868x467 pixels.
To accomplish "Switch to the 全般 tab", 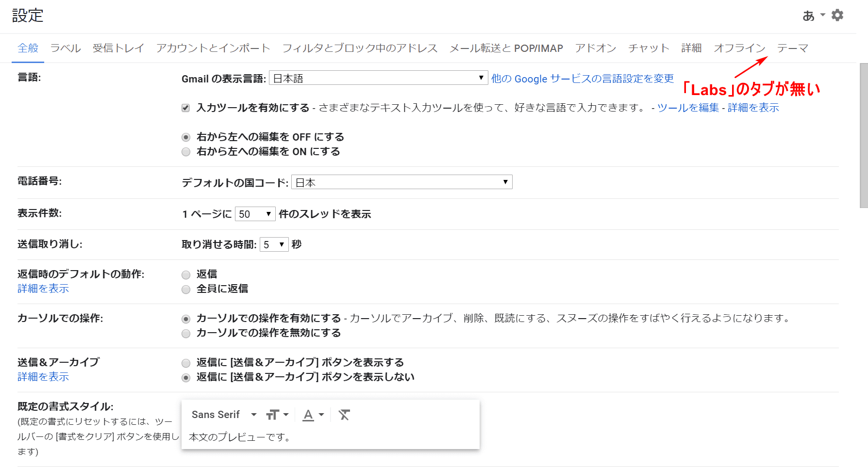I will 28,48.
